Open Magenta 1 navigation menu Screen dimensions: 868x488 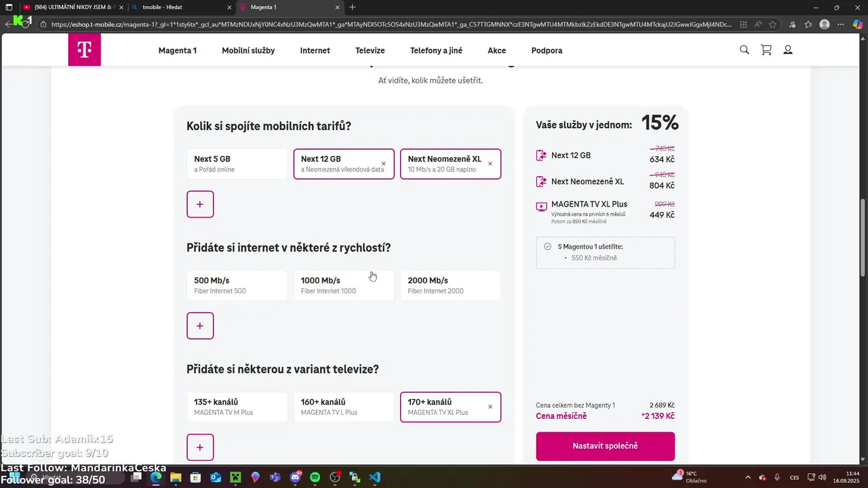[x=178, y=50]
